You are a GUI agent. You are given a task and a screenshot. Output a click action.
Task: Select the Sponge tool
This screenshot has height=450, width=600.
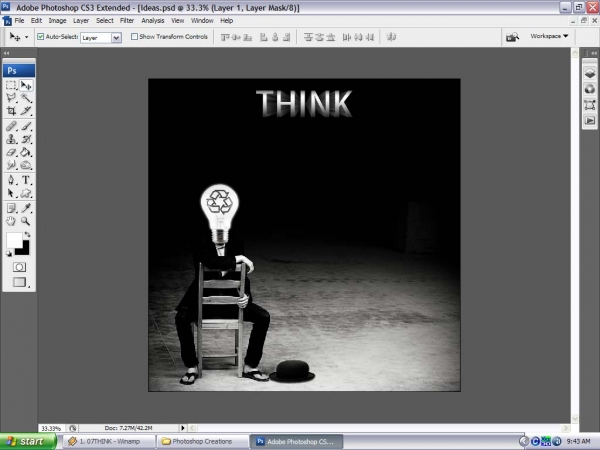[26, 165]
